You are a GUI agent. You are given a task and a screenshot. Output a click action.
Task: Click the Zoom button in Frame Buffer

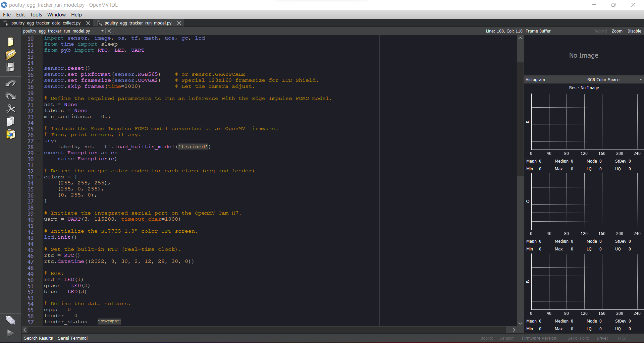(x=617, y=31)
